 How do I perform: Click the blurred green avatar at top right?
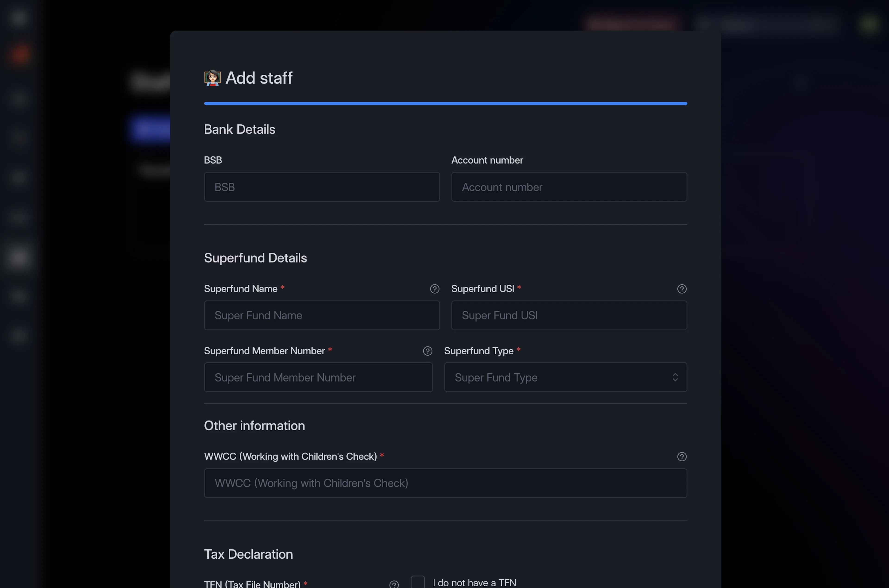coord(868,24)
